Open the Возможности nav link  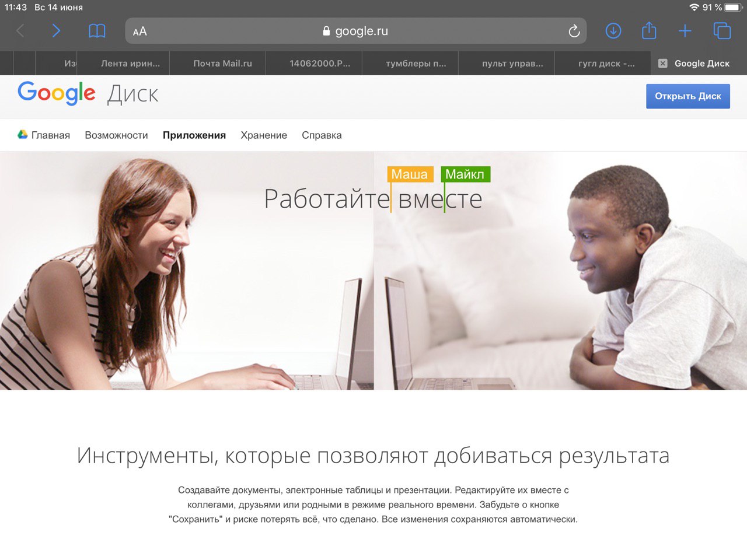(116, 135)
